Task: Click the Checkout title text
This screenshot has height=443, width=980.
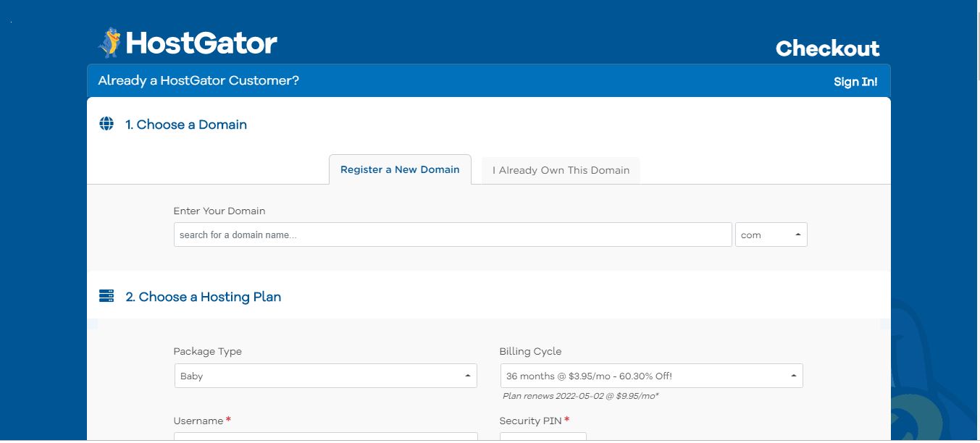Action: click(827, 48)
